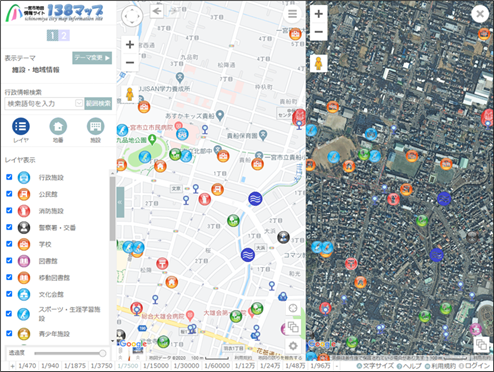This screenshot has width=494, height=372.
Task: Zoom in on the satellite map
Action: tap(319, 14)
